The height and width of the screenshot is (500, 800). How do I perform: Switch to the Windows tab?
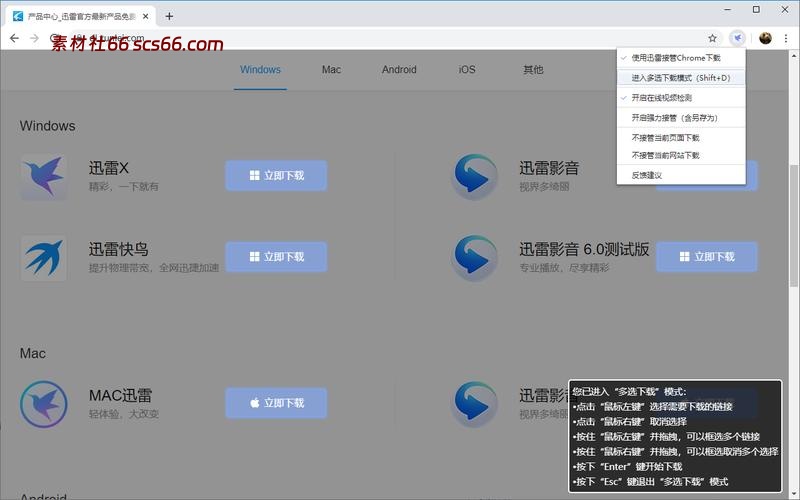click(260, 69)
